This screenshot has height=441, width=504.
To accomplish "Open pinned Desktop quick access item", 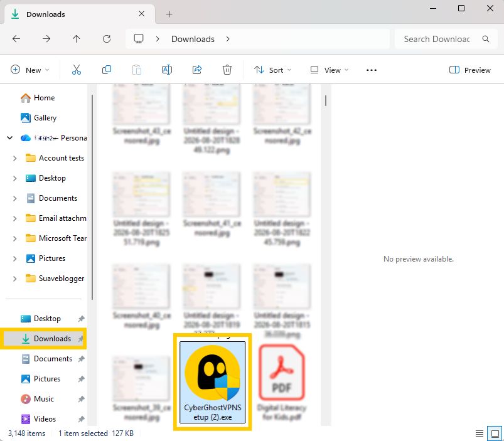I will [41, 319].
